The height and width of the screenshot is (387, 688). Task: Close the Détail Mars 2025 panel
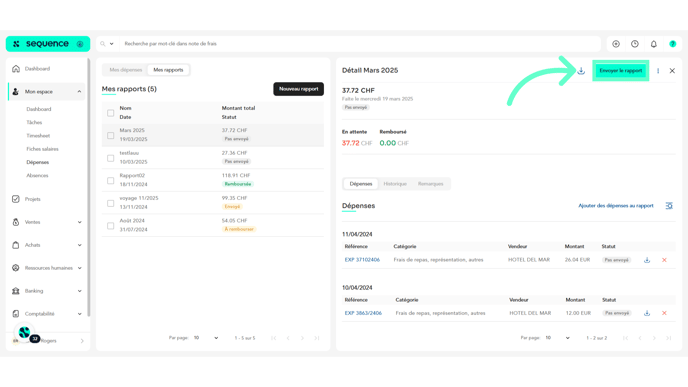[x=672, y=71]
